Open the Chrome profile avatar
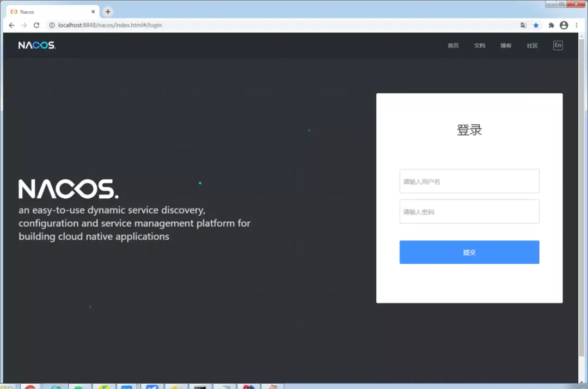Image resolution: width=588 pixels, height=389 pixels. pyautogui.click(x=563, y=25)
